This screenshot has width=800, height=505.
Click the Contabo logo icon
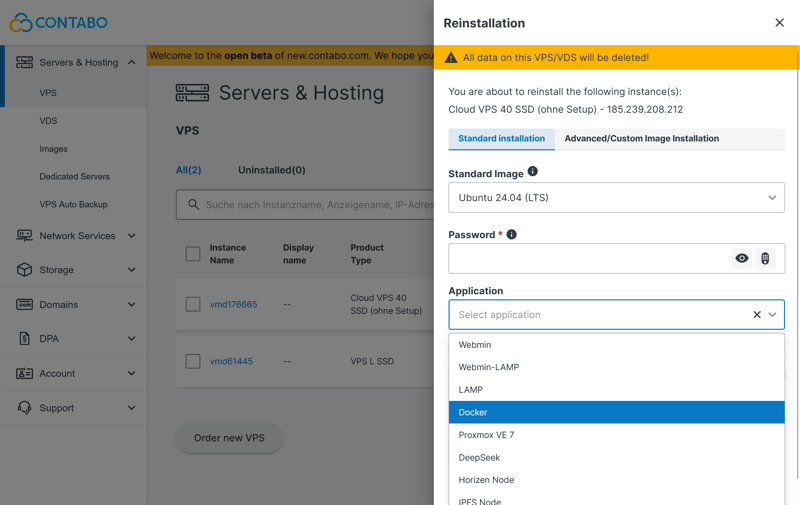click(x=20, y=22)
